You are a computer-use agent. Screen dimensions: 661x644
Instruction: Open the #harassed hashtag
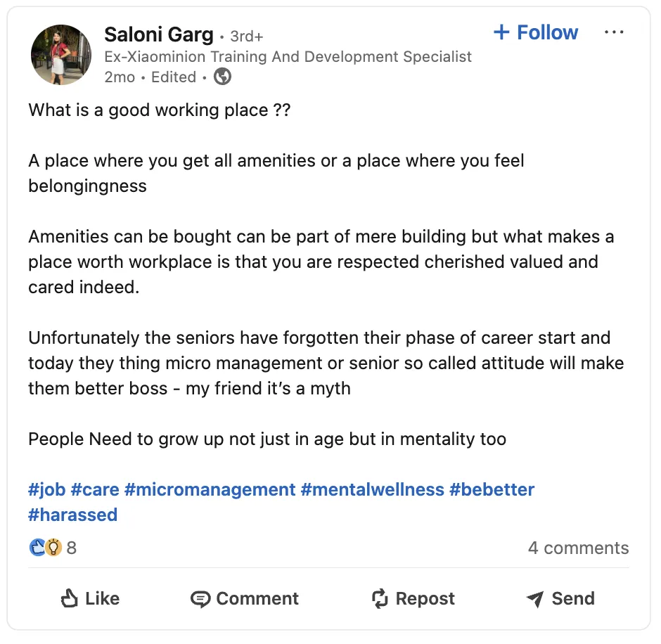[x=73, y=515]
